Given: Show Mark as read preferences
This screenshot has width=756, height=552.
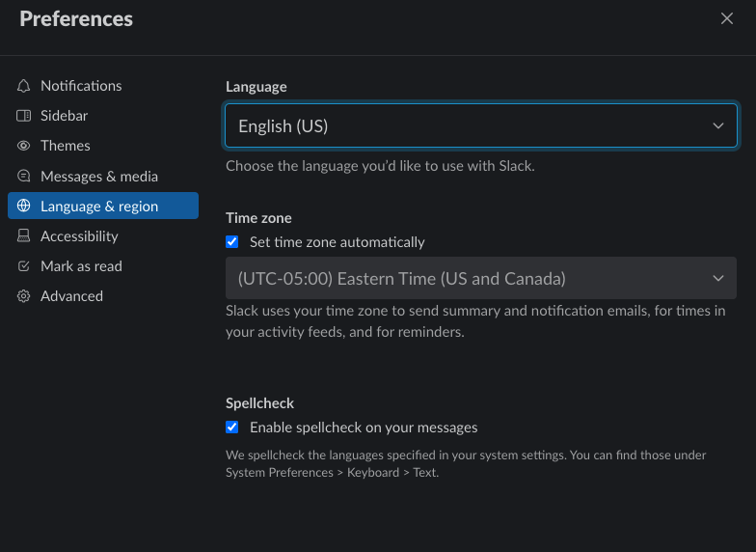Looking at the screenshot, I should tap(103, 266).
